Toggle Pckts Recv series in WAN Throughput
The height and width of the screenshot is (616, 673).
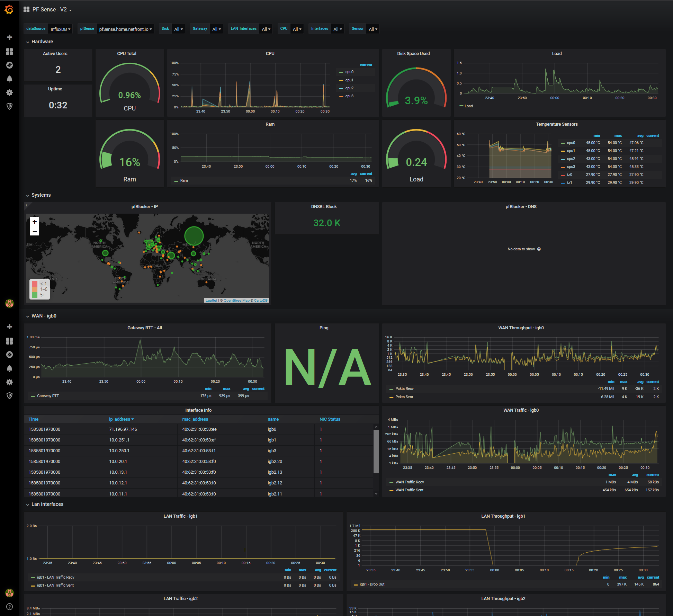coord(404,389)
